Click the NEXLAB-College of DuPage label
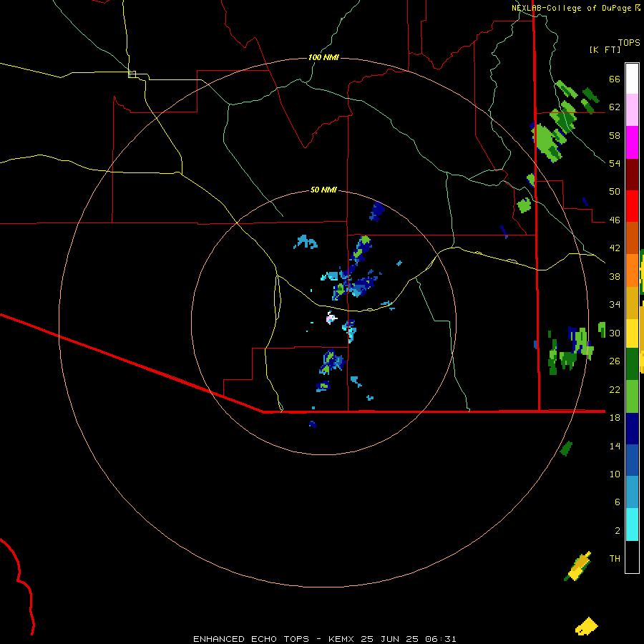Image resolution: width=644 pixels, height=644 pixels. (x=571, y=8)
